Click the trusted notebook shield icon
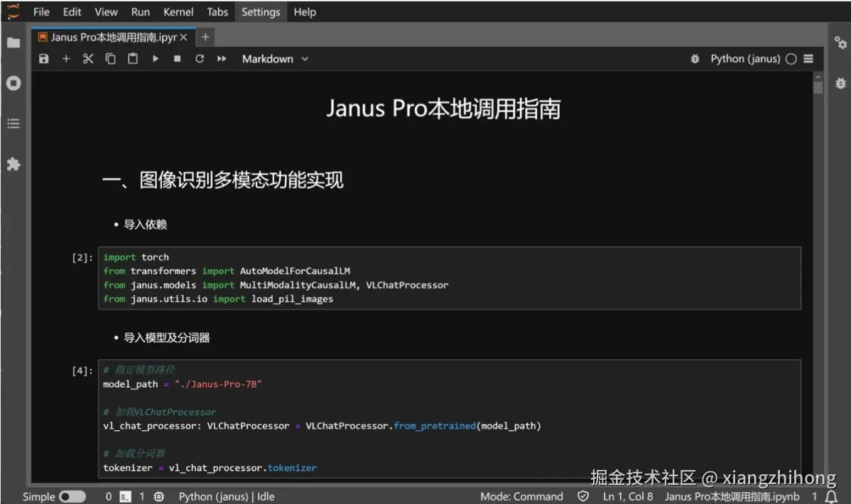 (583, 496)
